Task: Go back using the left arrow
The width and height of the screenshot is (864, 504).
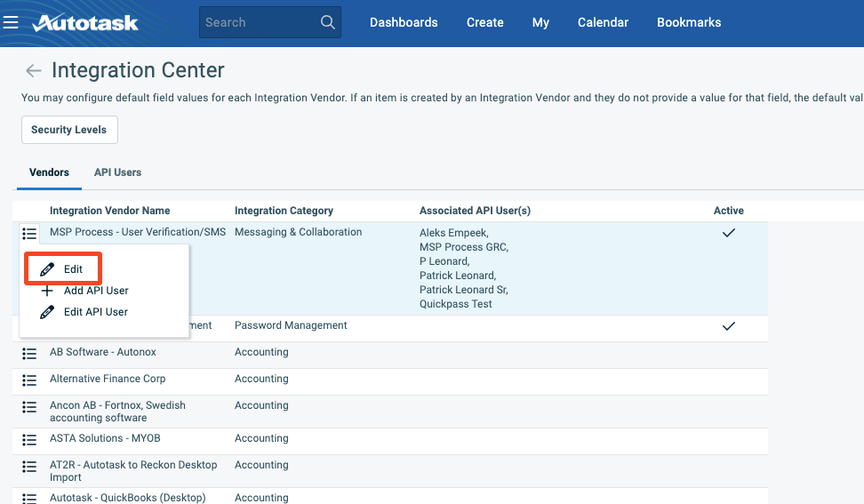Action: click(34, 70)
